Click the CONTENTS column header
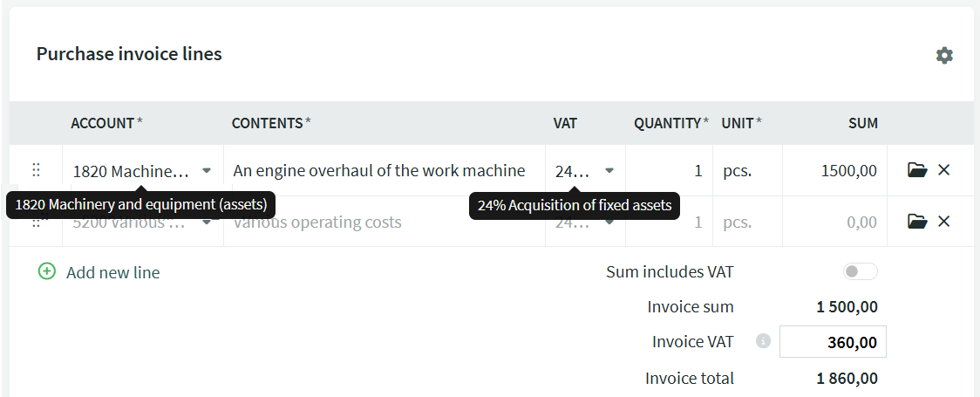This screenshot has width=980, height=397. pos(267,123)
